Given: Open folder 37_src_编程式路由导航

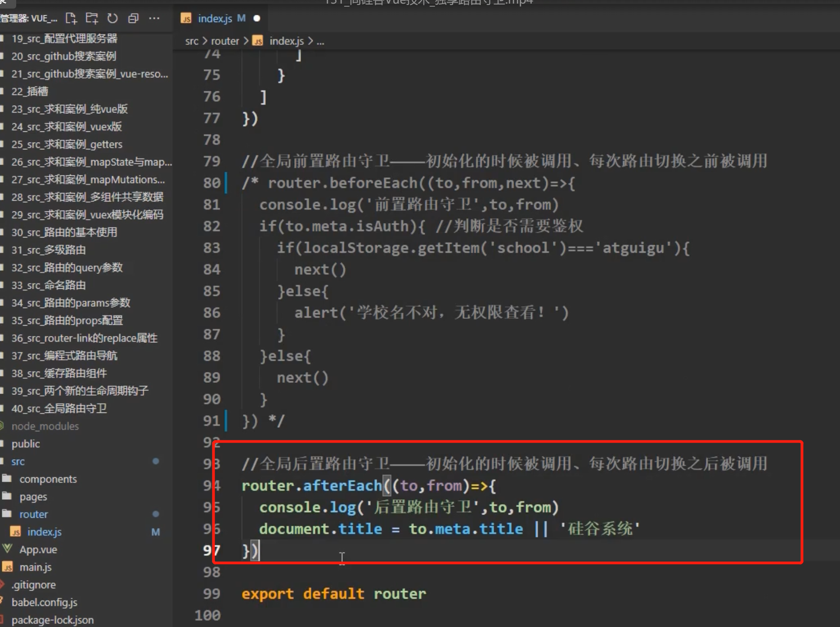Looking at the screenshot, I should [x=64, y=356].
